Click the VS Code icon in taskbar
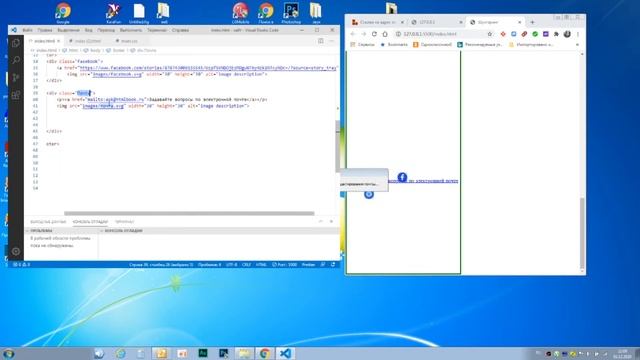The height and width of the screenshot is (360, 640). 285,353
